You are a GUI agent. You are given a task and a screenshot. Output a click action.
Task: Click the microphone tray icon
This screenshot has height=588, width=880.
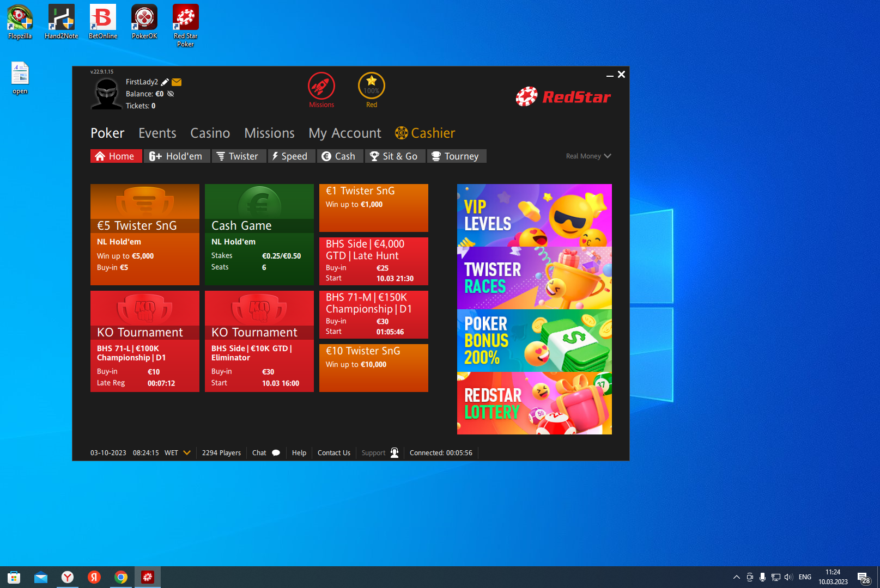point(763,577)
